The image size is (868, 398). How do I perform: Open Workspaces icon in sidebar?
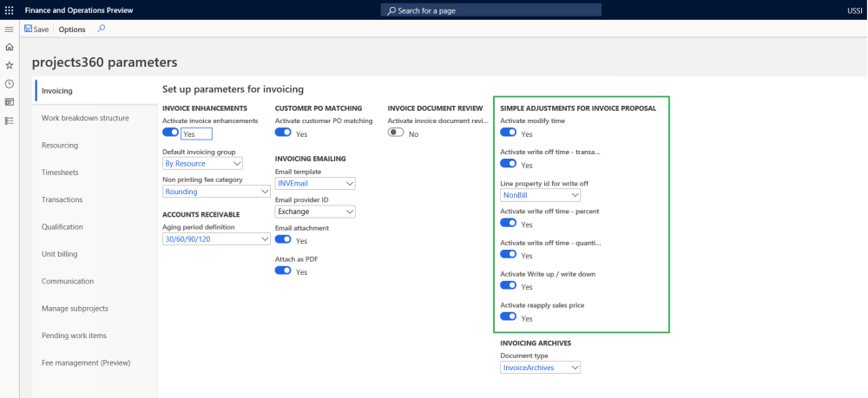pos(9,102)
